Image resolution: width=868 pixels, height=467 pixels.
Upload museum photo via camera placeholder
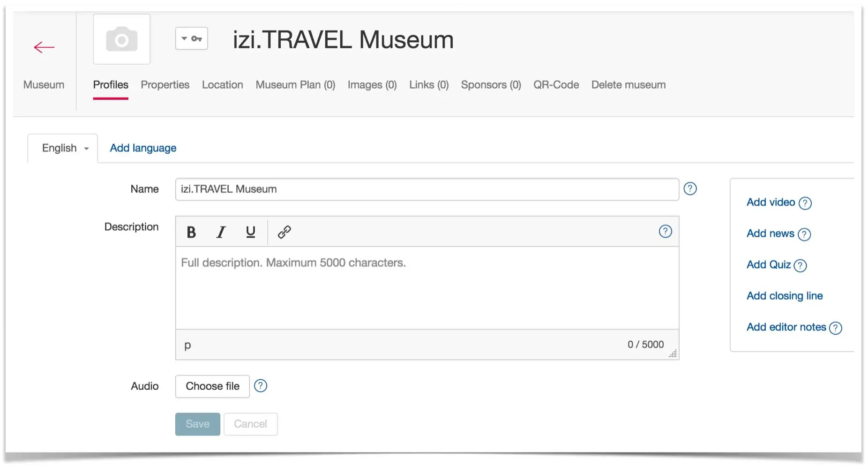point(122,39)
